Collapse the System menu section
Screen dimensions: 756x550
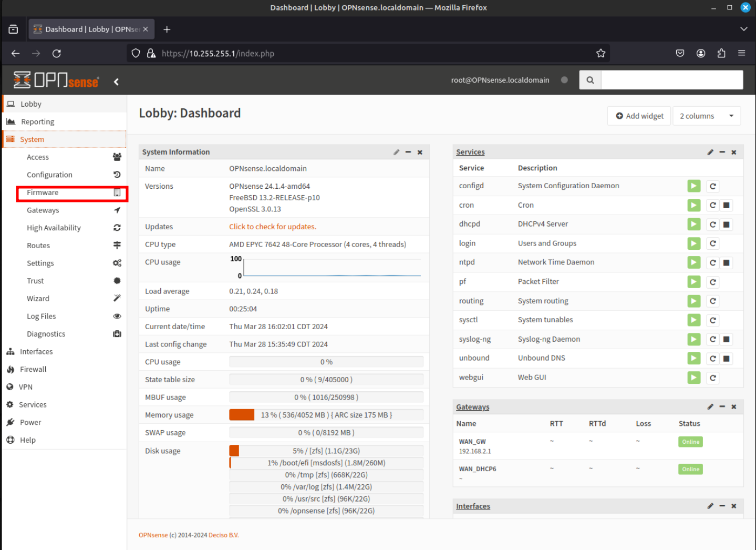tap(65, 139)
